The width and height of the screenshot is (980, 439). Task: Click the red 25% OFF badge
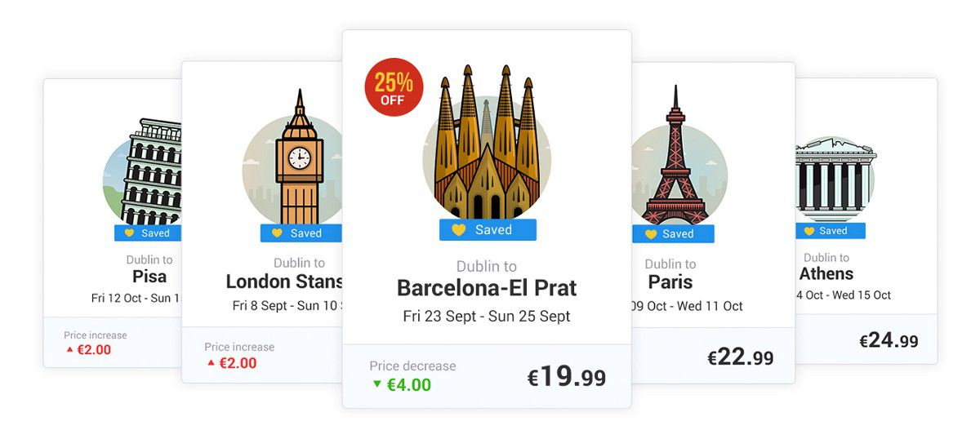tap(394, 87)
